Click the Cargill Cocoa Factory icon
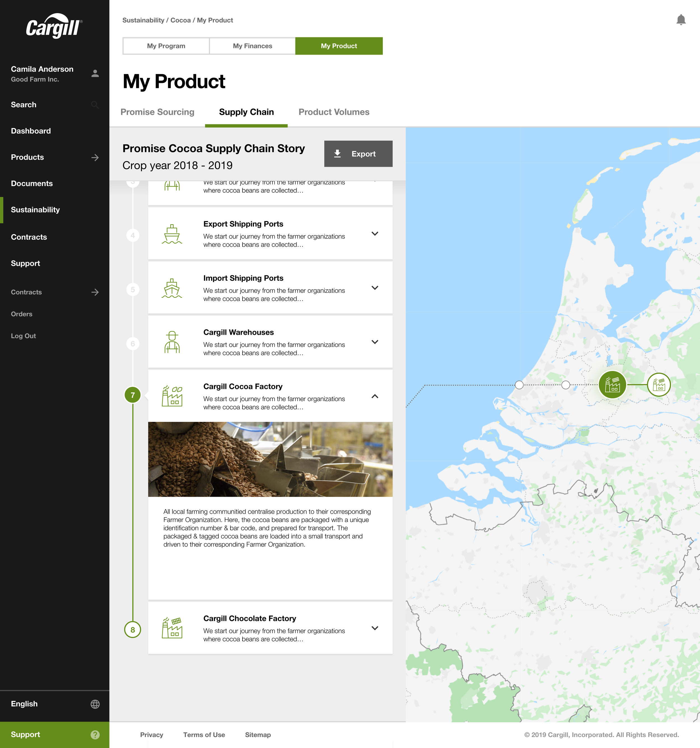Screen dimensions: 700x748 pyautogui.click(x=172, y=396)
